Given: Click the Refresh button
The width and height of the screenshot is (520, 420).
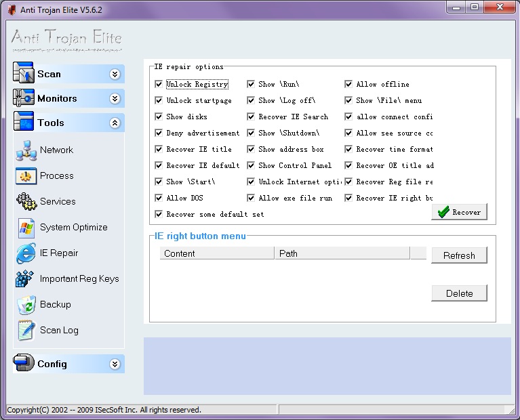Looking at the screenshot, I should coord(459,255).
